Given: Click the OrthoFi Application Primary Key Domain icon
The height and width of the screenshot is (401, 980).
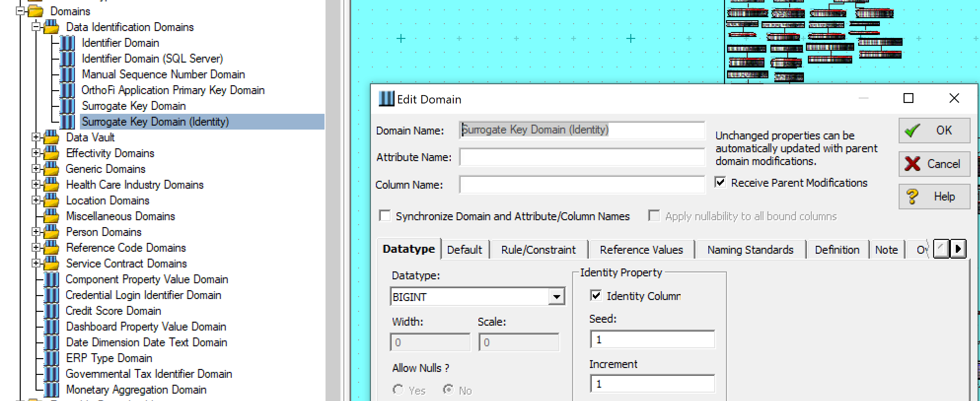Looking at the screenshot, I should pos(67,90).
